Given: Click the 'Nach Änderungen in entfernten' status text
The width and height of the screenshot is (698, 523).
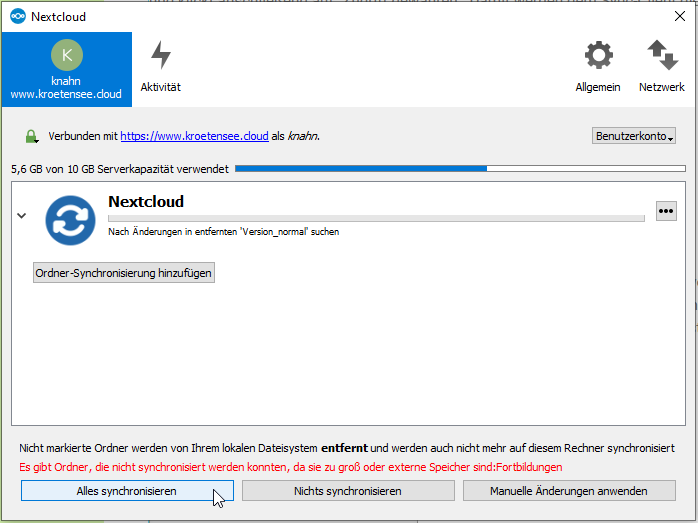Looking at the screenshot, I should (223, 232).
